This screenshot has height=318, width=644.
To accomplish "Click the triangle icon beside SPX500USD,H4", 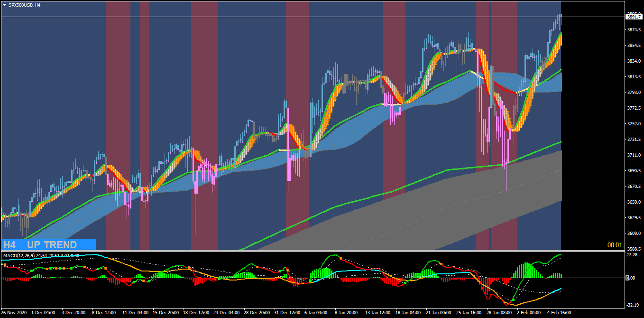I will pos(4,5).
